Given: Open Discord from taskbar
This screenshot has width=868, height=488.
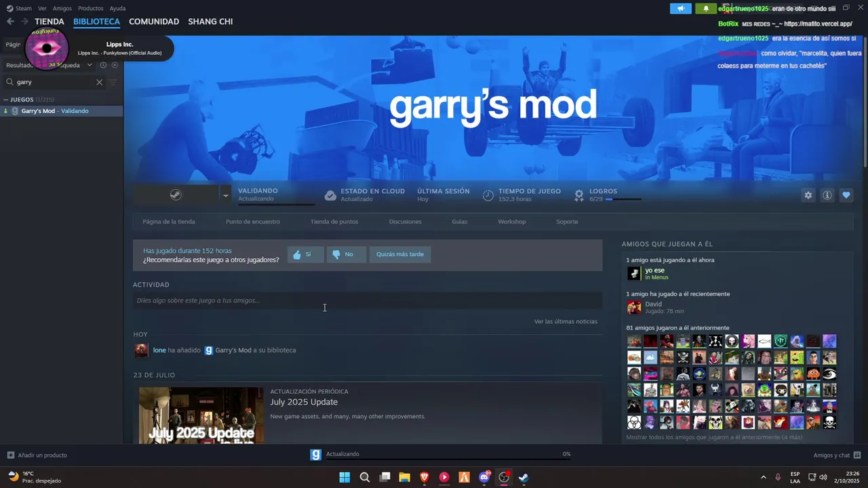Looking at the screenshot, I should [484, 477].
